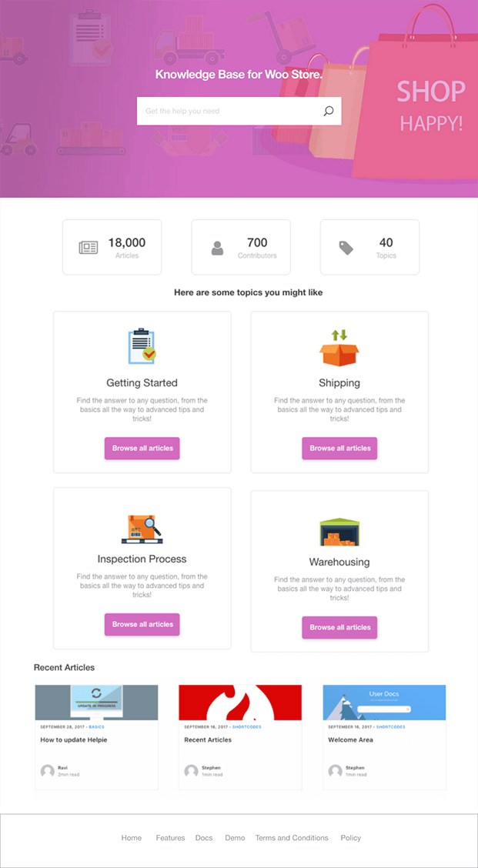This screenshot has height=868, width=478.
Task: Browse all articles under Shipping
Action: tap(339, 449)
